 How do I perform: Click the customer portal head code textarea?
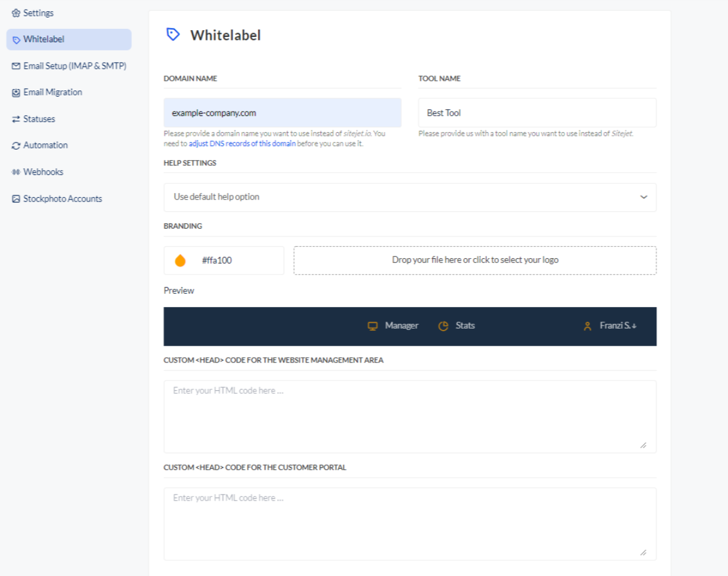[409, 524]
